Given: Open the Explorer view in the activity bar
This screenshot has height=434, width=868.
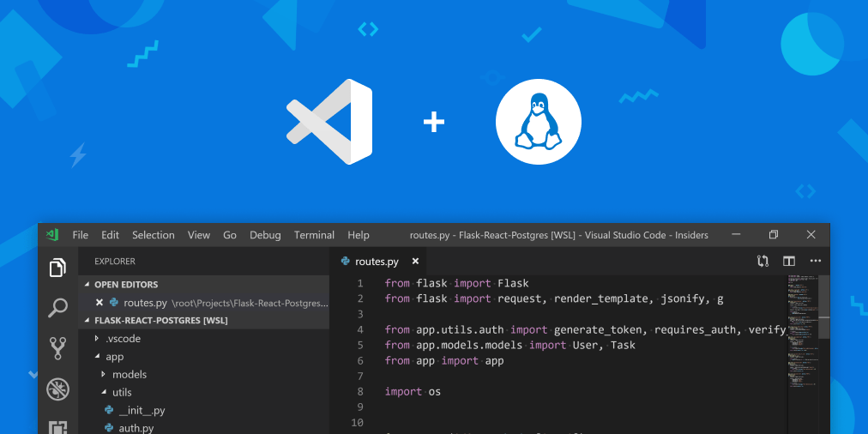Looking at the screenshot, I should pos(57,268).
